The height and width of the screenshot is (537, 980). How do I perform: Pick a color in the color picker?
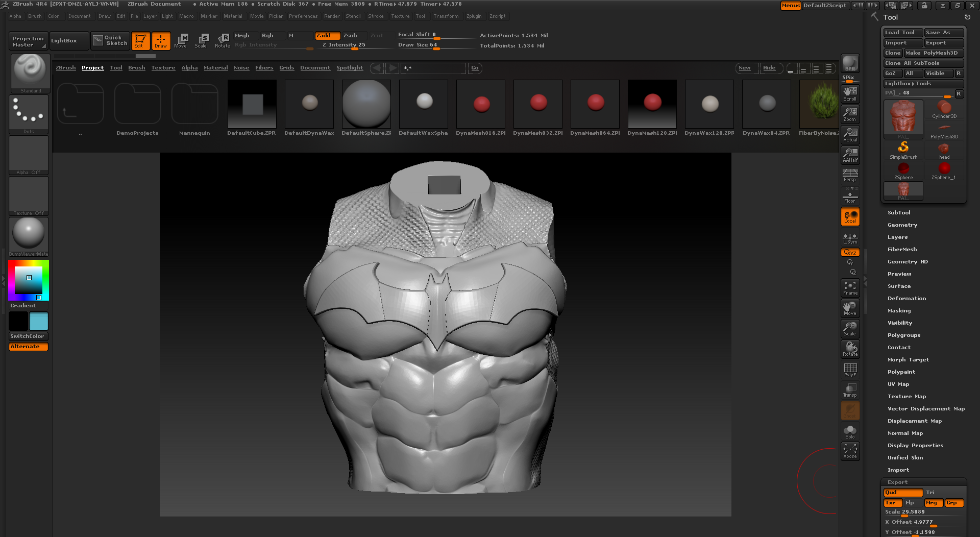[29, 280]
